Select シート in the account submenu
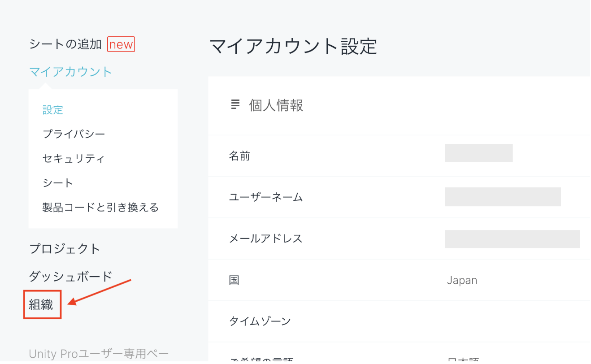 click(x=58, y=183)
